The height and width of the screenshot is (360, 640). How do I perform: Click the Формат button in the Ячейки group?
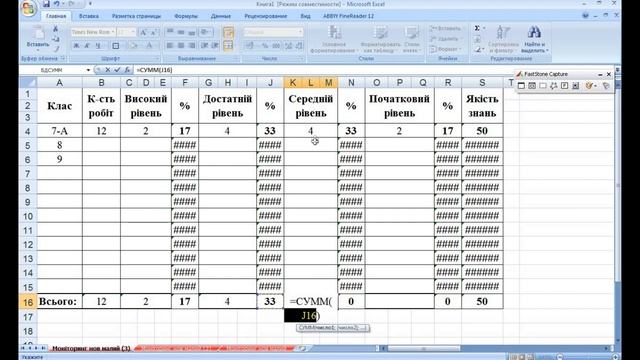click(x=445, y=49)
